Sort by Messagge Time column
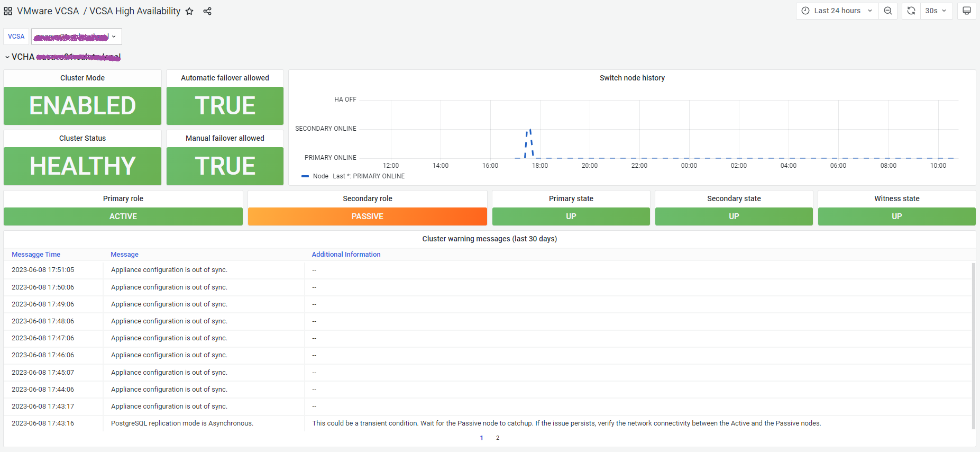The height and width of the screenshot is (452, 980). (x=36, y=255)
